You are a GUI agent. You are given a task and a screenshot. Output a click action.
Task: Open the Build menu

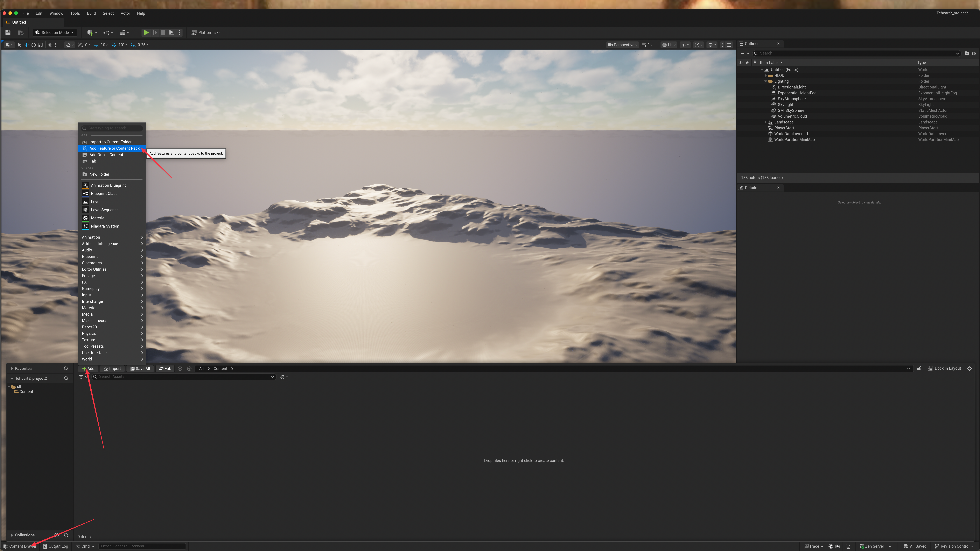91,13
